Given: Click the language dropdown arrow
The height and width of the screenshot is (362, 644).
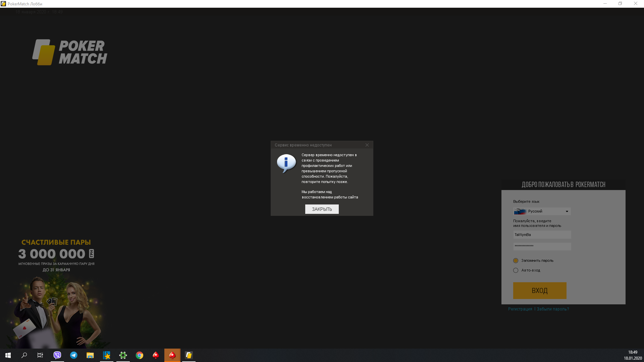Looking at the screenshot, I should pos(567,212).
